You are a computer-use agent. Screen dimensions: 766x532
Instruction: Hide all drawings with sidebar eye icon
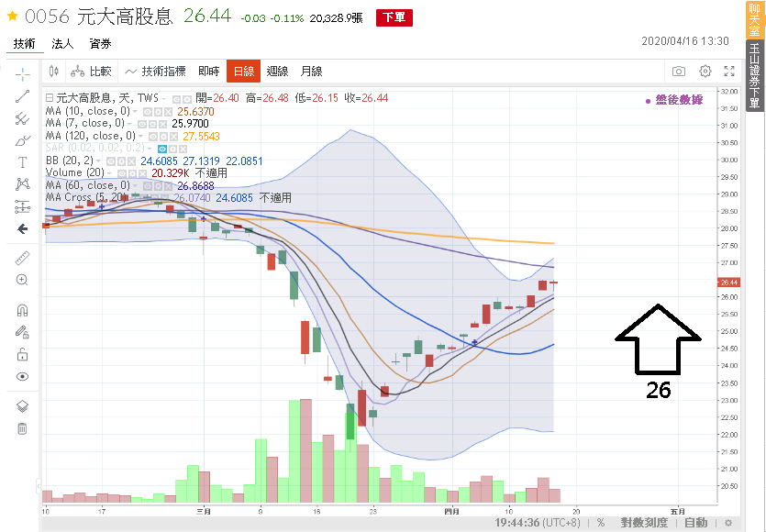[22, 377]
